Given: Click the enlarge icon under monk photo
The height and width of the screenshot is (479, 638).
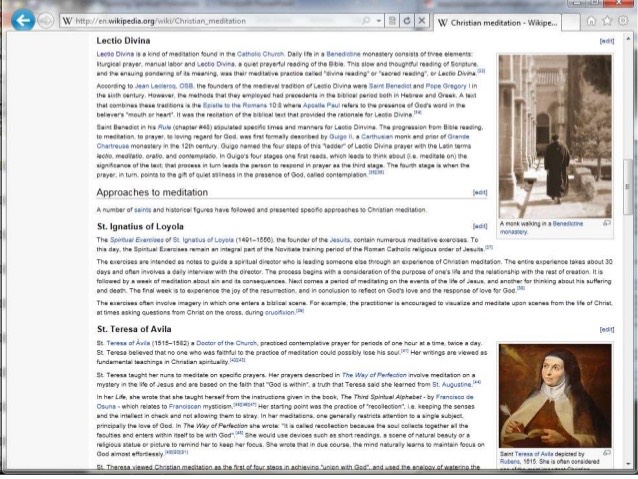Looking at the screenshot, I should [x=607, y=223].
